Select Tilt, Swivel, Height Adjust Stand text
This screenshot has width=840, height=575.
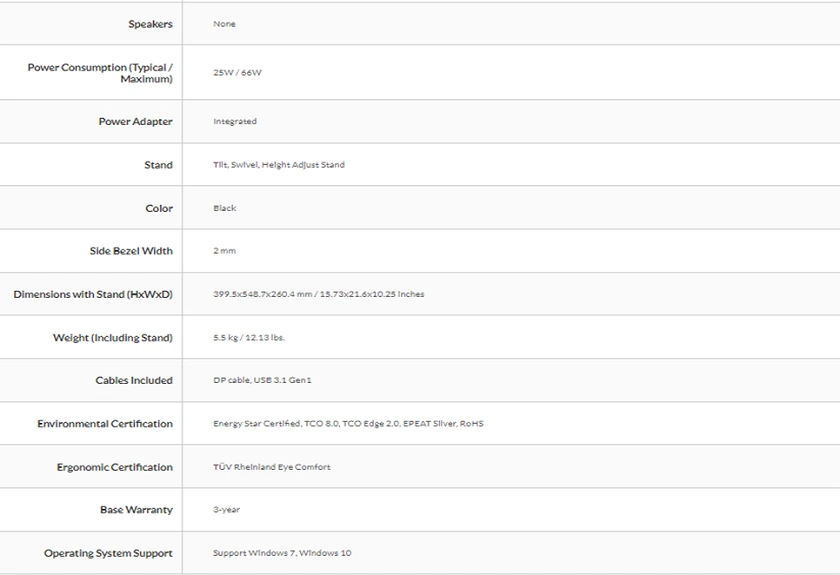(279, 165)
